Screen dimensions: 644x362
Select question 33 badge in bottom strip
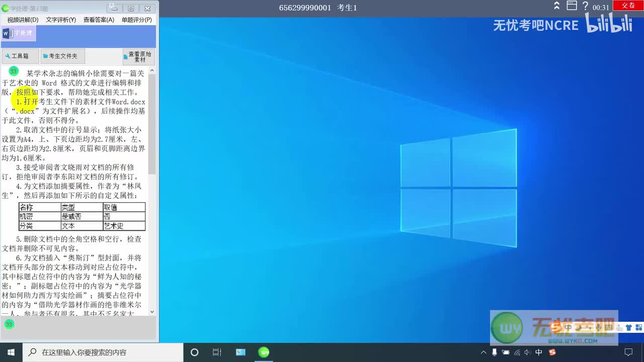pos(9,324)
